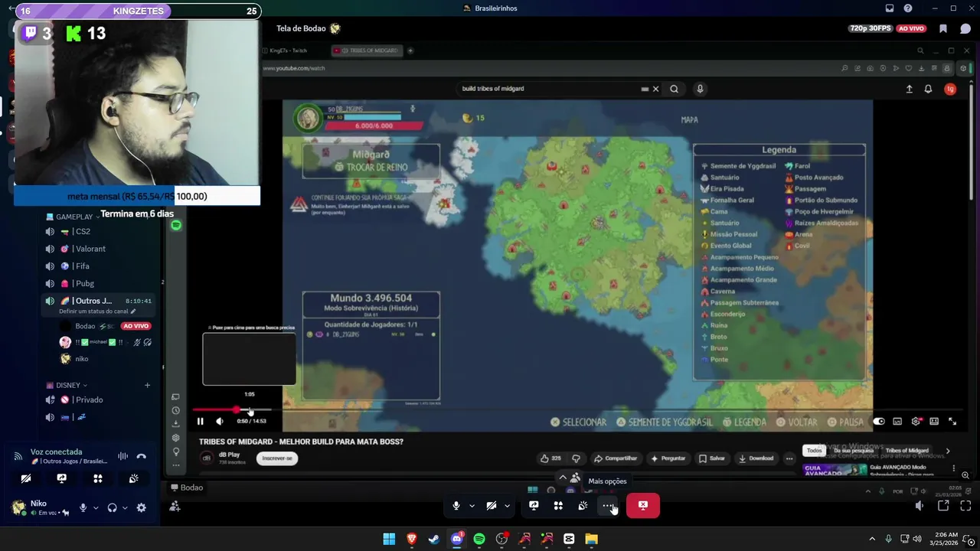Click the Spotify icon in browser sidebar
This screenshot has height=551, width=980.
(x=176, y=225)
